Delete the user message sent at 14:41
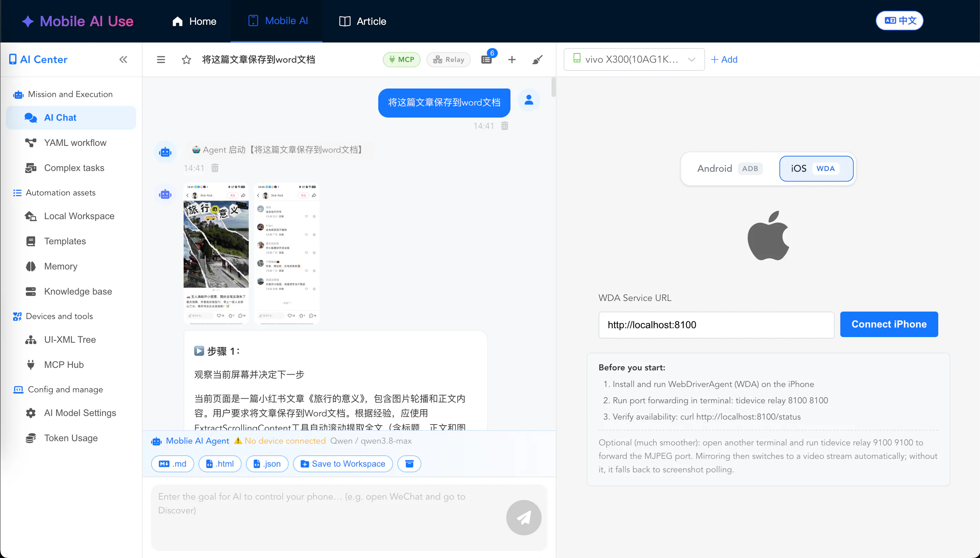This screenshot has height=558, width=980. [505, 126]
